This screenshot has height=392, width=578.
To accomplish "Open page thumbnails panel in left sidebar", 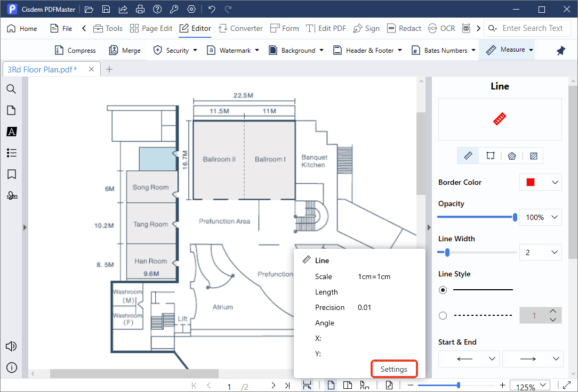I will [11, 110].
